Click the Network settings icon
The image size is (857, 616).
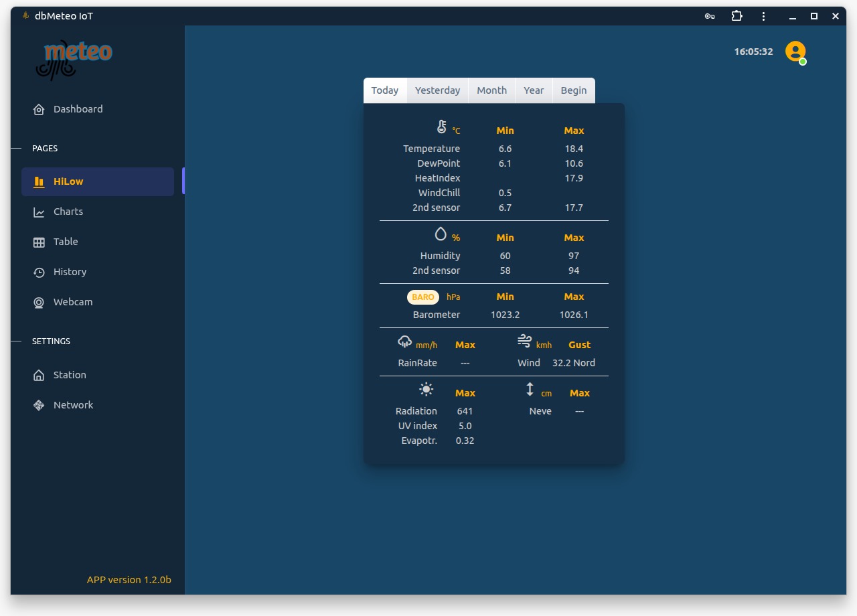tap(39, 405)
